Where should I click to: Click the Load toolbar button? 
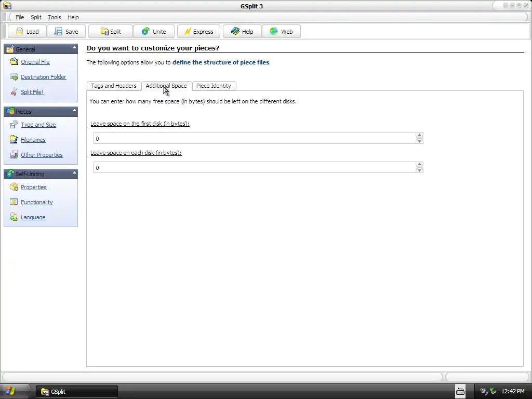point(27,32)
